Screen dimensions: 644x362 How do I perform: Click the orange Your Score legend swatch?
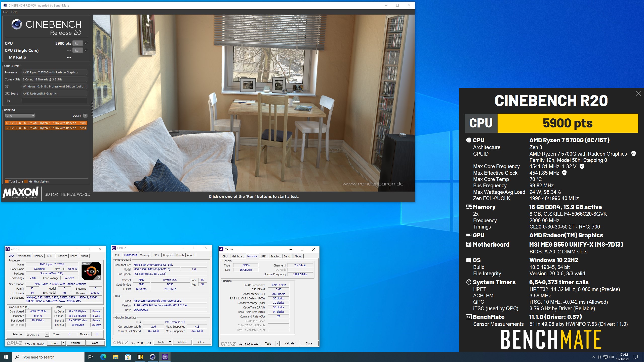tap(7, 181)
